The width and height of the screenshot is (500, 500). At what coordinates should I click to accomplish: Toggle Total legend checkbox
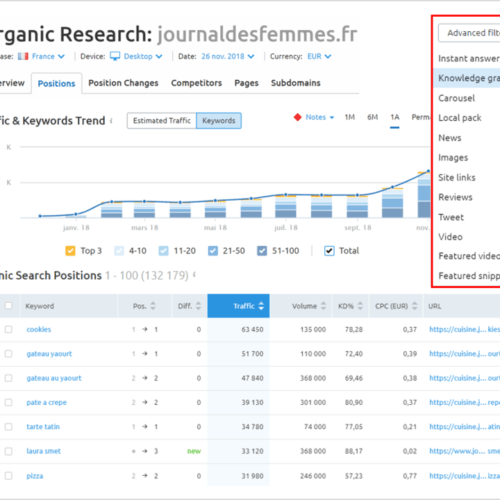(329, 251)
